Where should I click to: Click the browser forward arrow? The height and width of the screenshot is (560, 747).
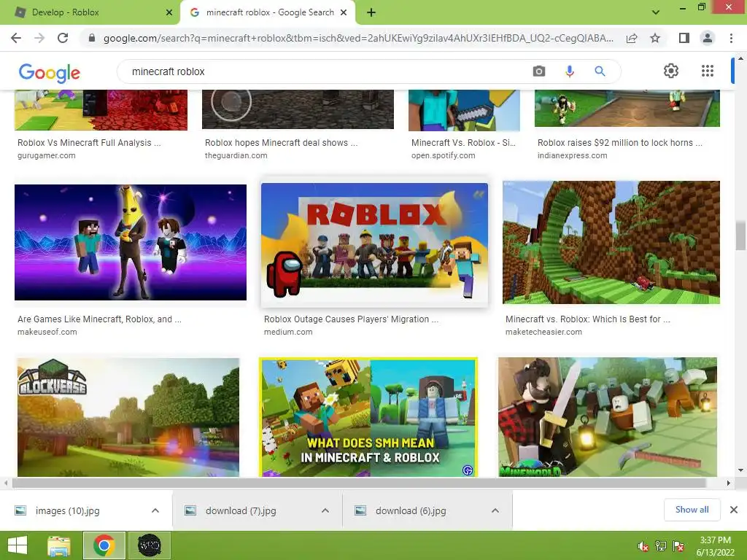point(39,38)
